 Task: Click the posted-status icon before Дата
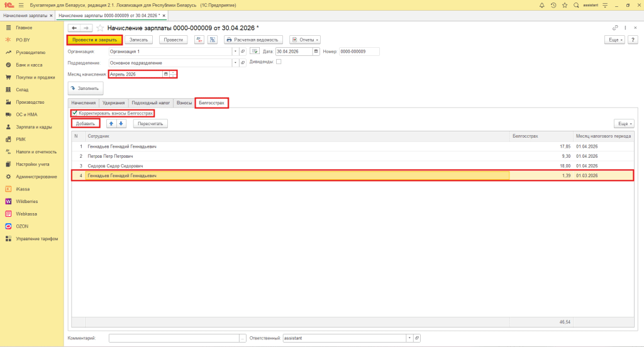click(255, 52)
